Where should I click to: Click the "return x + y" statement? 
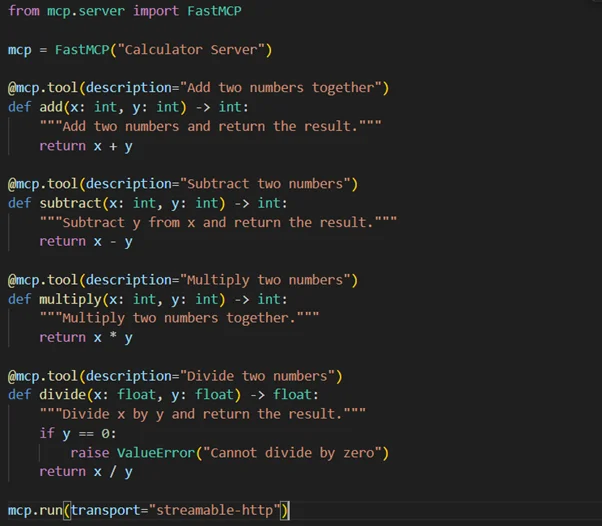click(x=86, y=146)
